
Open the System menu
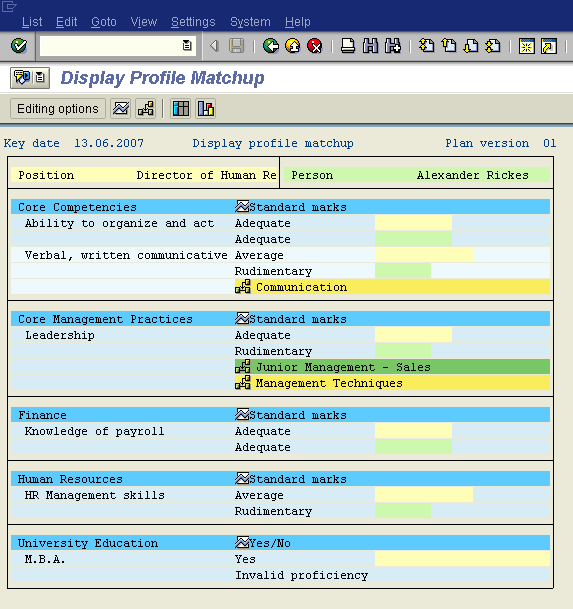tap(250, 22)
